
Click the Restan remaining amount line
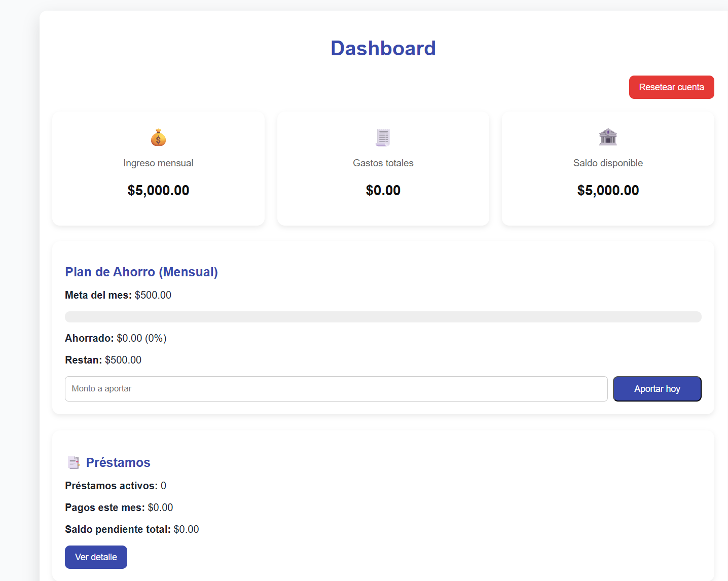[x=103, y=360]
